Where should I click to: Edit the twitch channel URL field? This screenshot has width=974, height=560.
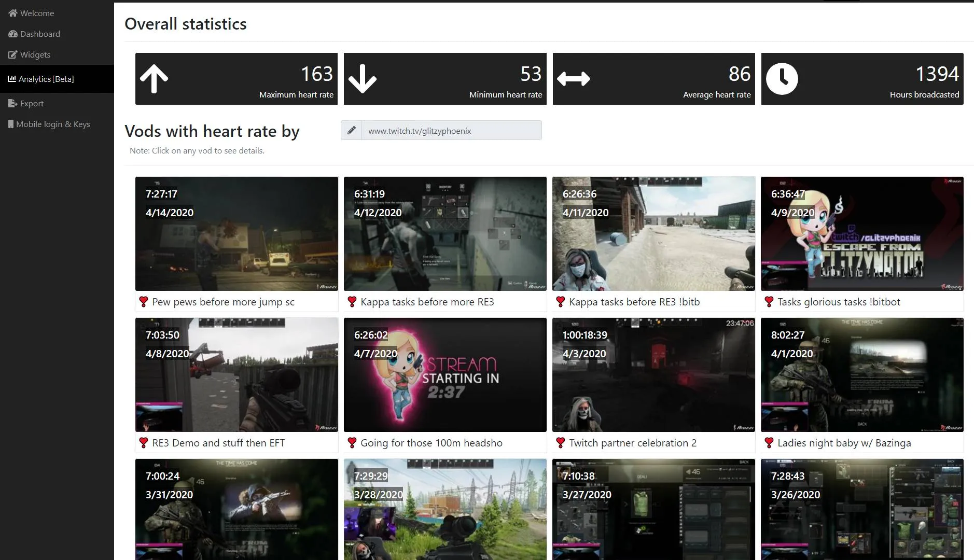[x=451, y=130]
